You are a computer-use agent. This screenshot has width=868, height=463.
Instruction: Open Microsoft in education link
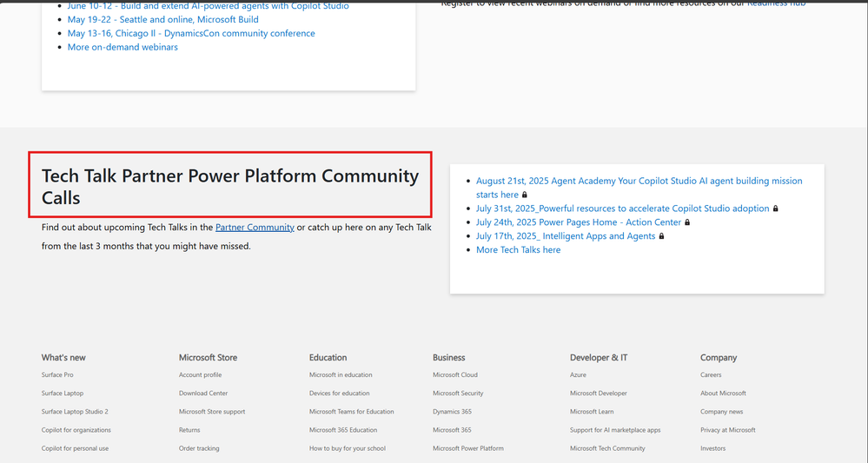[x=341, y=375]
